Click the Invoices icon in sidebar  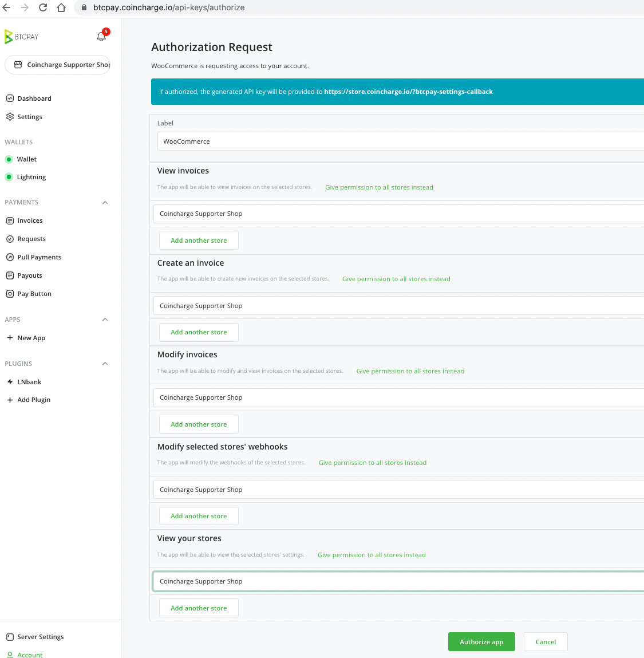[x=10, y=220]
